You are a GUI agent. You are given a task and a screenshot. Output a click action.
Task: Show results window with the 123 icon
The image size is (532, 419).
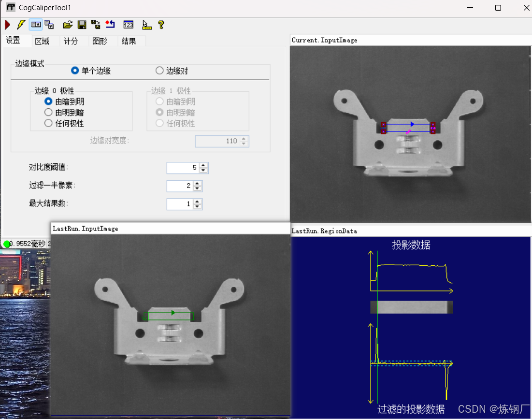tap(128, 25)
